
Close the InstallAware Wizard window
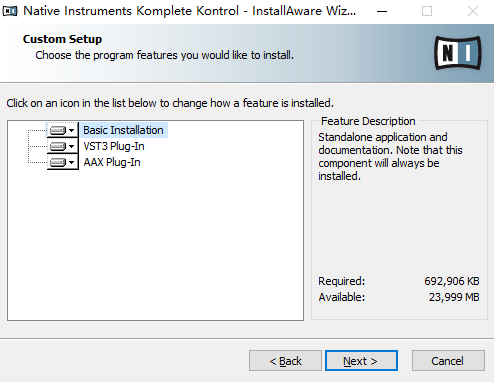point(473,11)
